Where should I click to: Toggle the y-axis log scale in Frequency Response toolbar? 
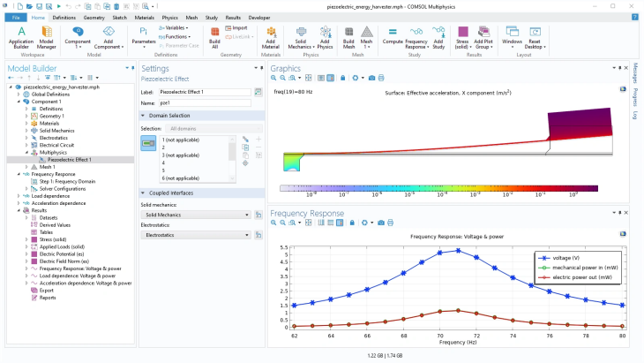click(331, 223)
